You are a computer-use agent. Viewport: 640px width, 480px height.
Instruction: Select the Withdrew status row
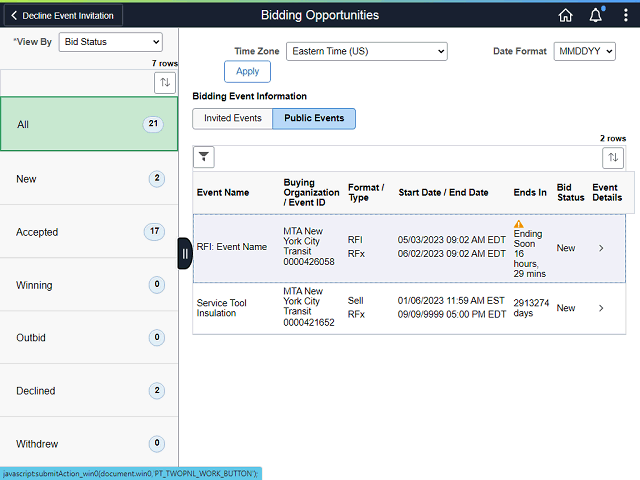pos(89,443)
